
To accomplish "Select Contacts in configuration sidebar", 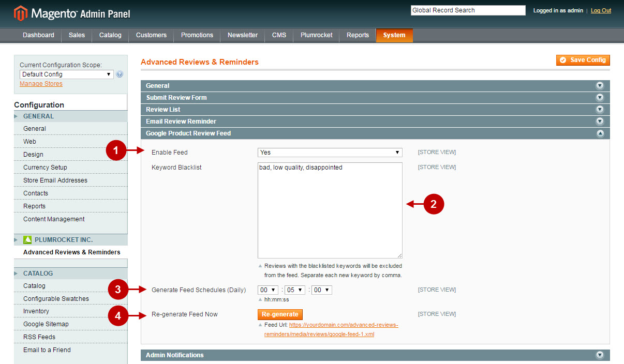I will tap(36, 193).
